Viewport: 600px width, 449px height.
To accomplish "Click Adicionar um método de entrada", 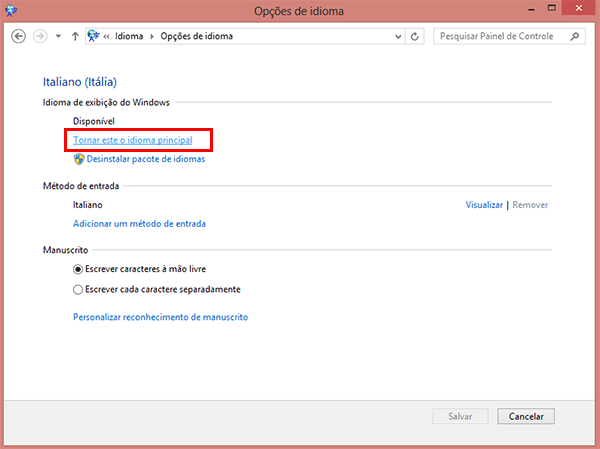I will [139, 224].
